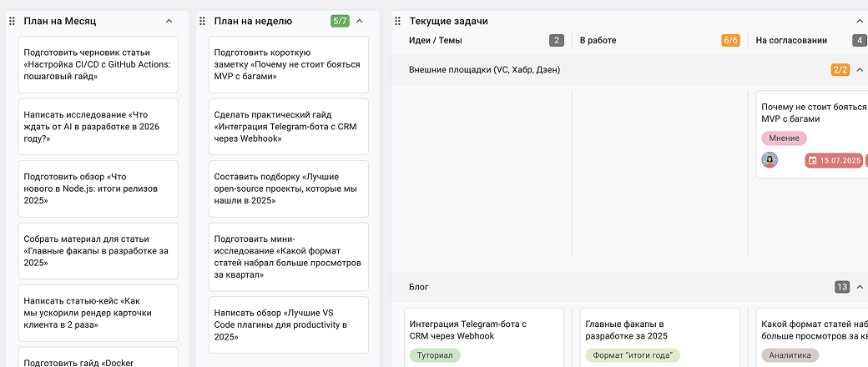
Task: Click the 5/7 counter badge in «План на неделю»
Action: click(x=340, y=21)
